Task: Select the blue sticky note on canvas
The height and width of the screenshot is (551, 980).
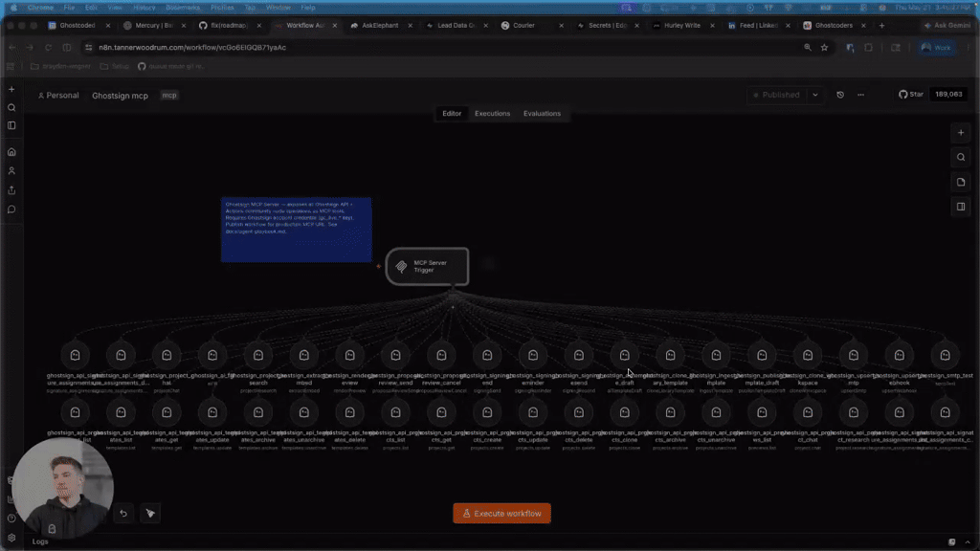Action: [x=297, y=230]
